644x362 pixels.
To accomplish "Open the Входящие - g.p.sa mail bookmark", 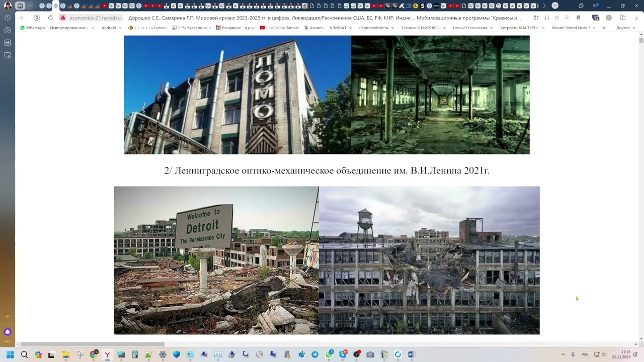I will 235,28.
